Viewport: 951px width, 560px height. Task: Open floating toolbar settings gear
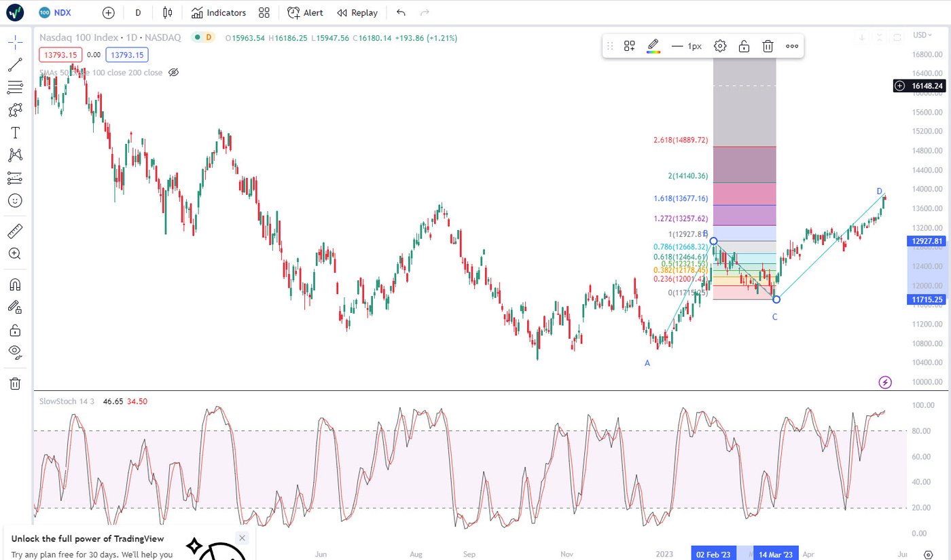pyautogui.click(x=720, y=46)
